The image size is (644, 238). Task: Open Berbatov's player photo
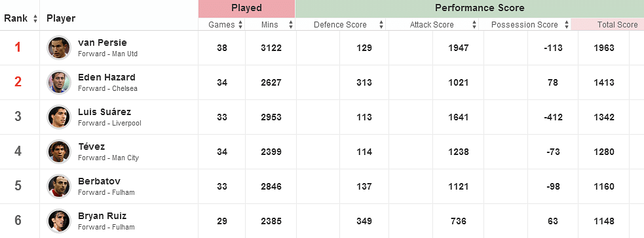pyautogui.click(x=59, y=186)
